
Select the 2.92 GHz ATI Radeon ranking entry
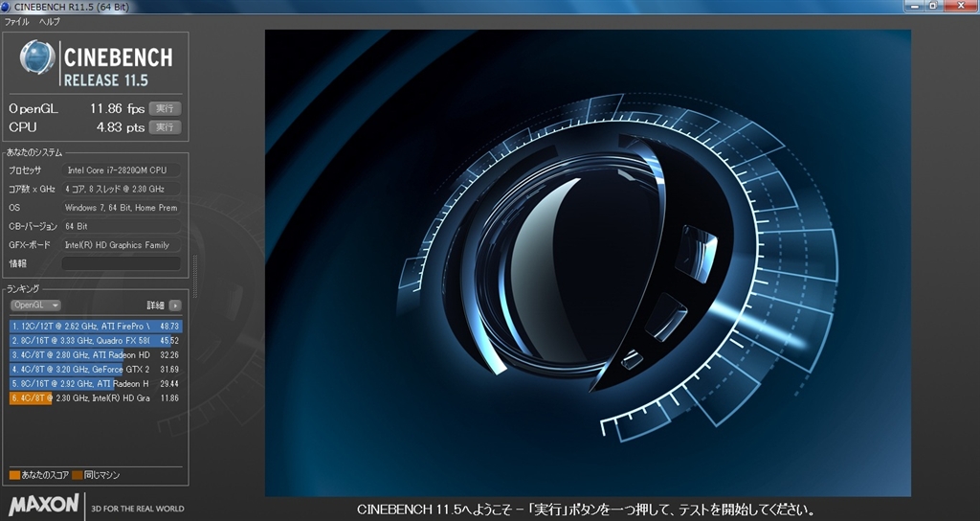pyautogui.click(x=96, y=383)
